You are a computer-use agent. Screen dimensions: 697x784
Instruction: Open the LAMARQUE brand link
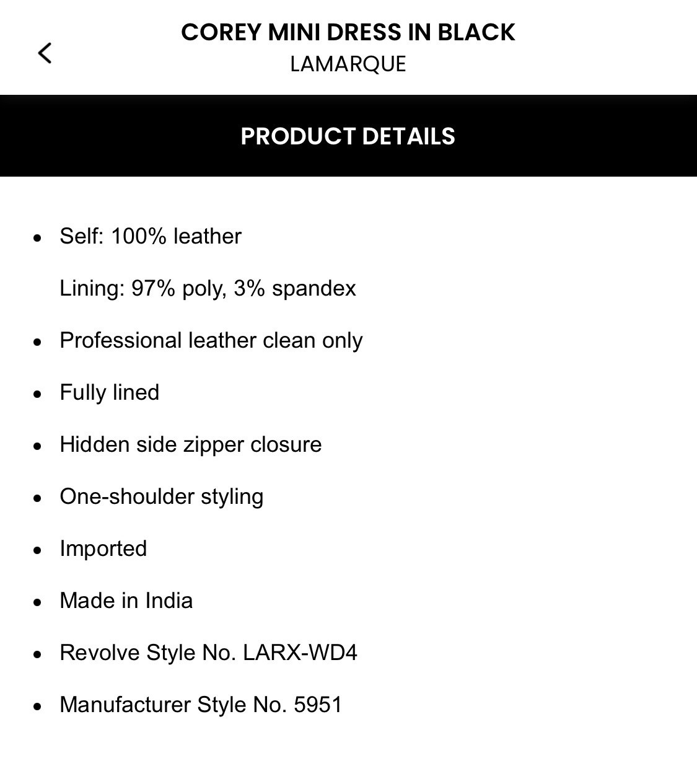click(348, 64)
